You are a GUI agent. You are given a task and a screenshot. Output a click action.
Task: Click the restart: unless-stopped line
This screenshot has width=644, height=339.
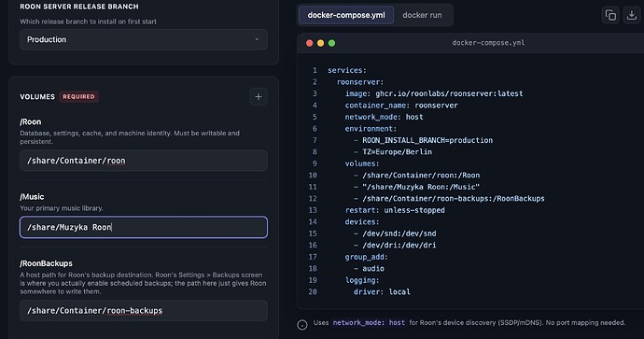click(395, 210)
